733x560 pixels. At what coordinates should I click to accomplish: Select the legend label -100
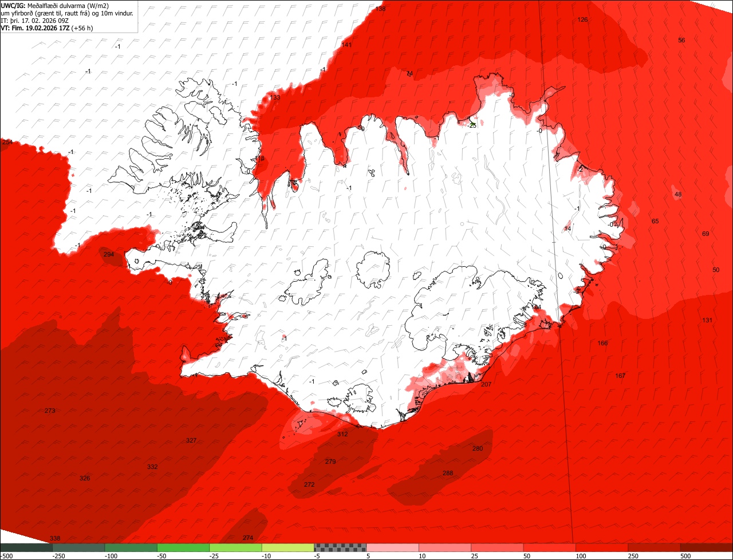click(111, 556)
